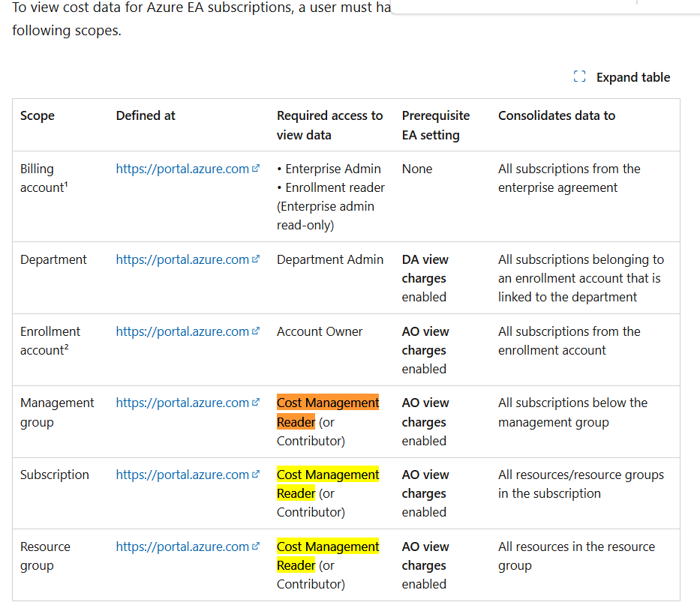Click yellow highlighted Cost Management Reader in Subscription row

click(328, 484)
